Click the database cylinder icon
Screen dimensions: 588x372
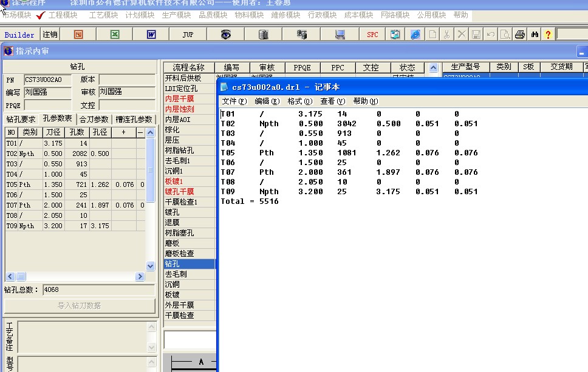[x=263, y=35]
